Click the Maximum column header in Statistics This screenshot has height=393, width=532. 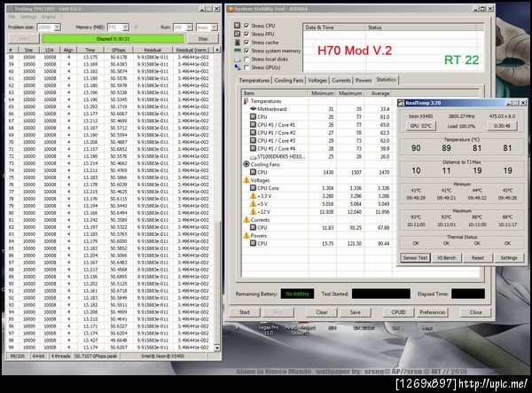coord(350,93)
